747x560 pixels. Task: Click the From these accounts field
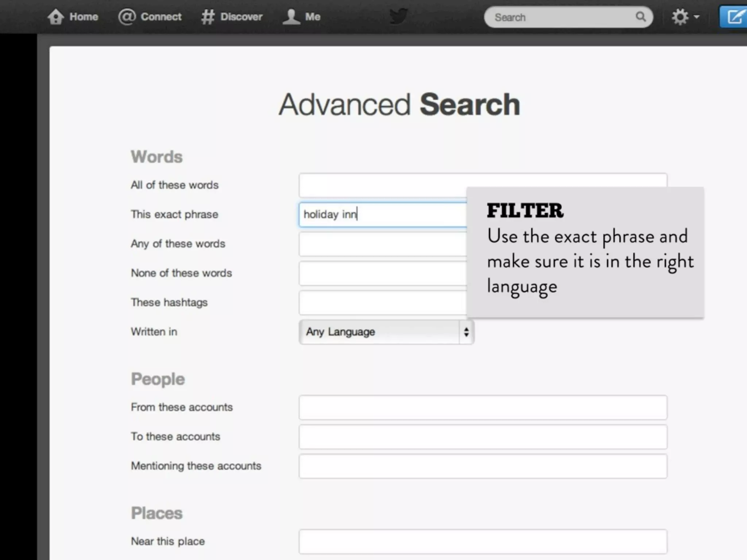tap(483, 407)
